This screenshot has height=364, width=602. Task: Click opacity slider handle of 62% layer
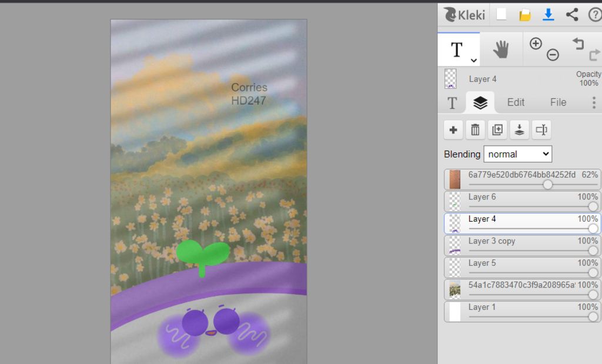click(548, 185)
